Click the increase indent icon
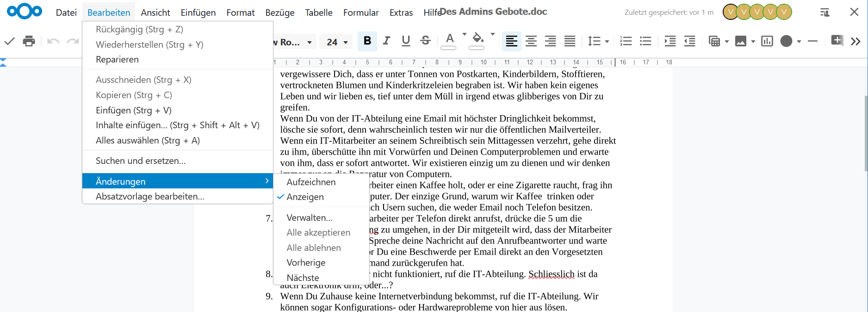This screenshot has width=868, height=312. pos(670,41)
